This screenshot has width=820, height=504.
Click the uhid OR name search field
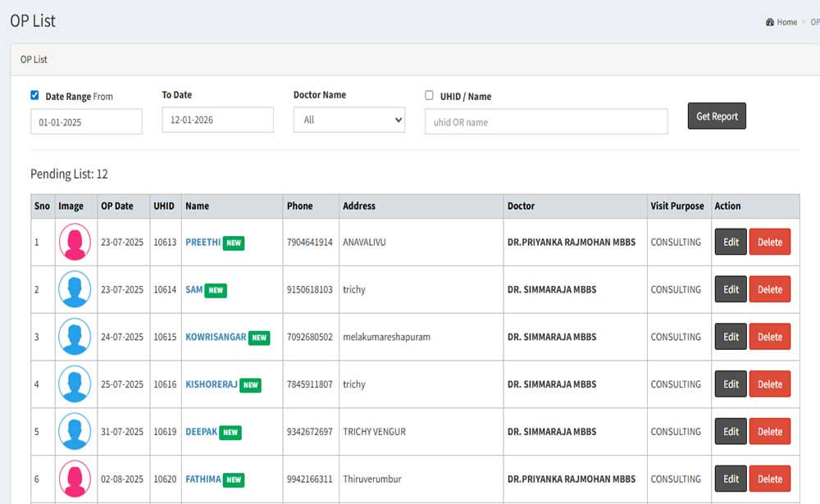545,122
